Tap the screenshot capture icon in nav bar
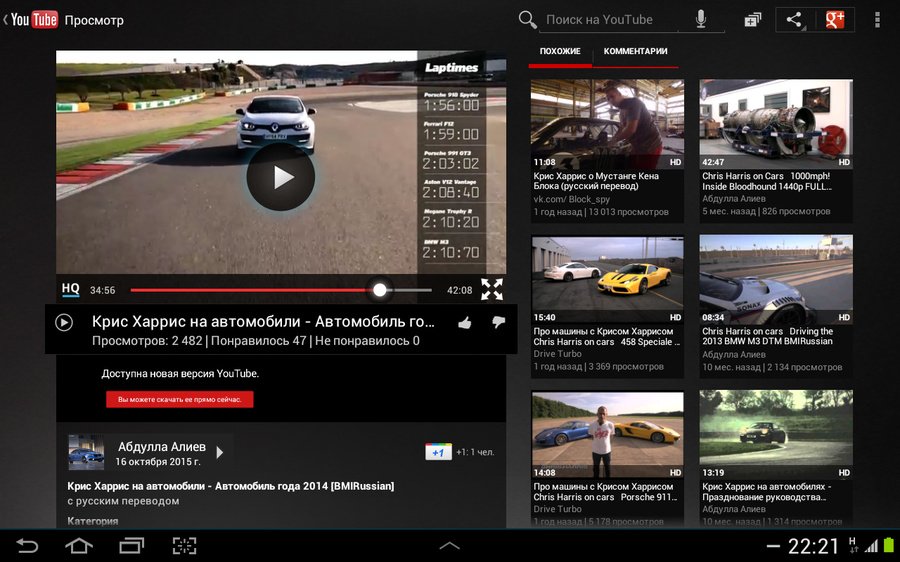Screen dimensions: 900x562 [x=184, y=545]
